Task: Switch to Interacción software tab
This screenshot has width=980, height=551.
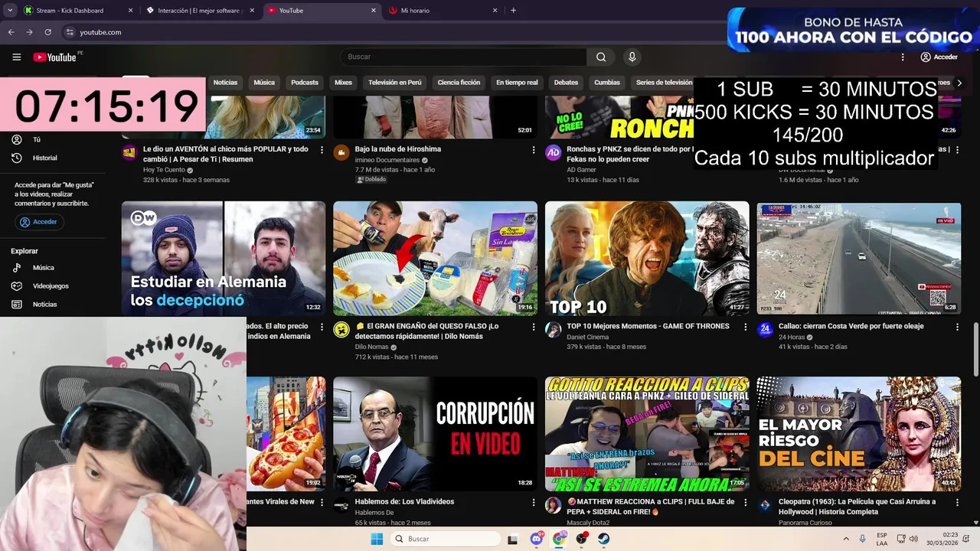Action: coord(199,11)
